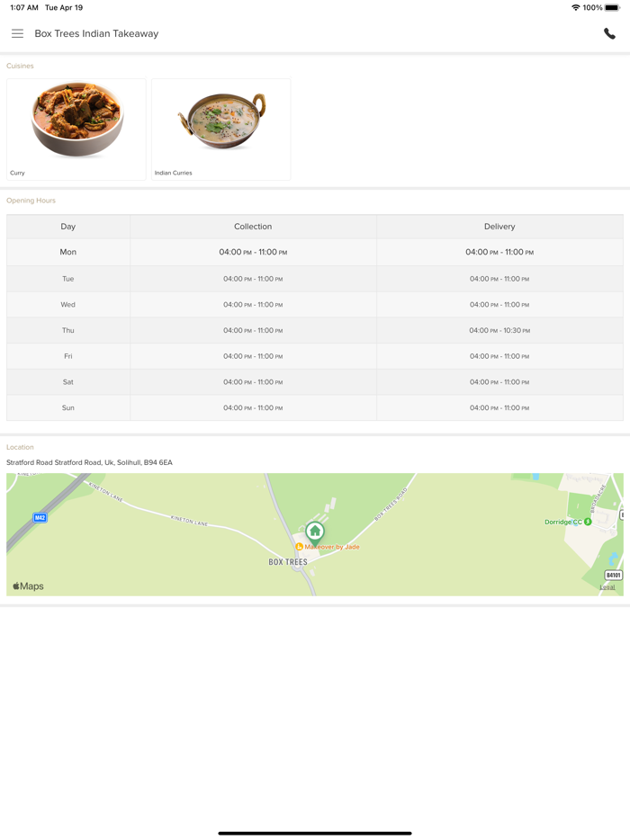This screenshot has width=630, height=840.
Task: Tap the Apple Maps logo
Action: click(28, 586)
